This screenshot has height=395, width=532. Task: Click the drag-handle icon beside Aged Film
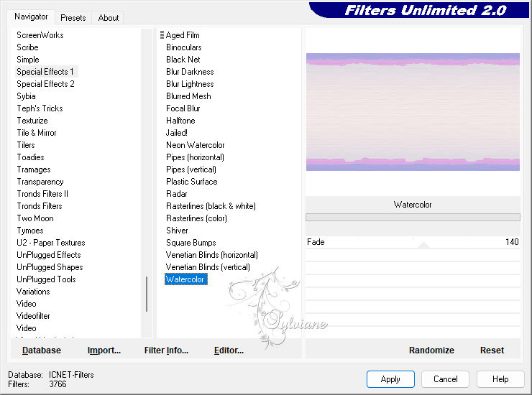(x=162, y=35)
